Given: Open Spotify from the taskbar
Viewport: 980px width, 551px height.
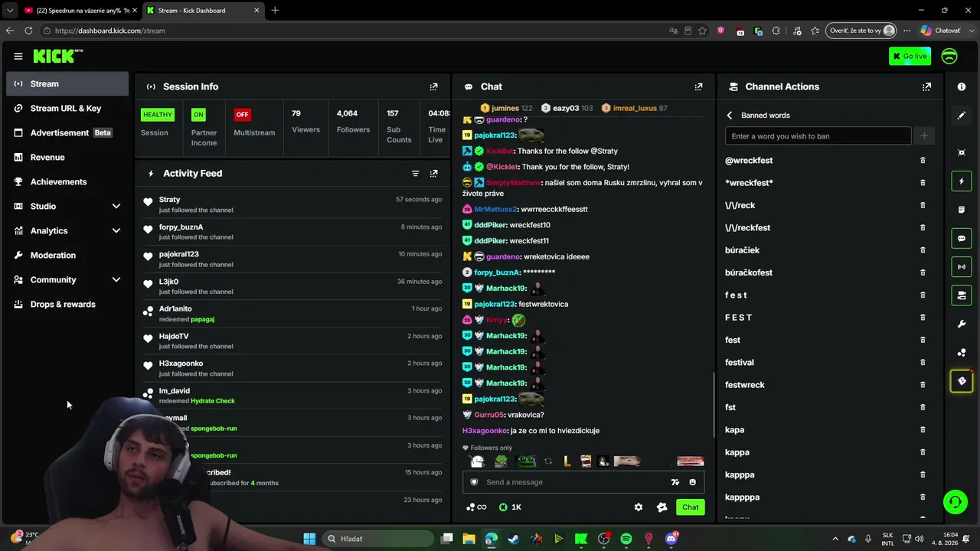Looking at the screenshot, I should 626,539.
